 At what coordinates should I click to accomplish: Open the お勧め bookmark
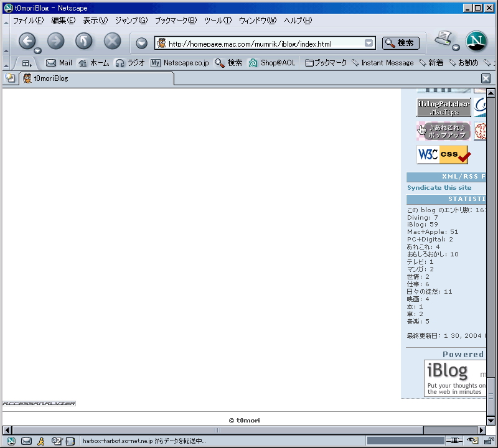463,63
